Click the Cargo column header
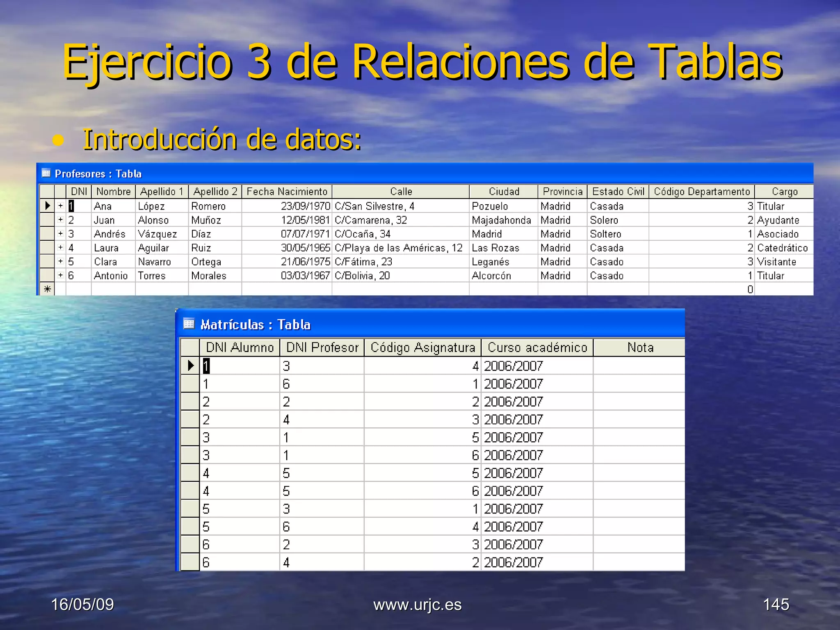840x630 pixels. click(x=784, y=192)
